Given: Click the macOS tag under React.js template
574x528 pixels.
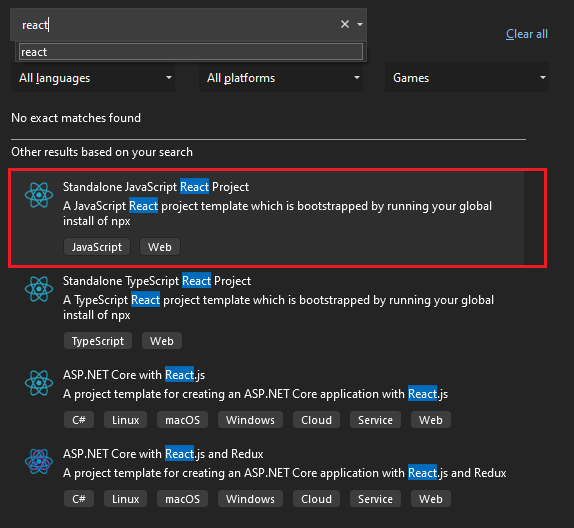Looking at the screenshot, I should (182, 420).
